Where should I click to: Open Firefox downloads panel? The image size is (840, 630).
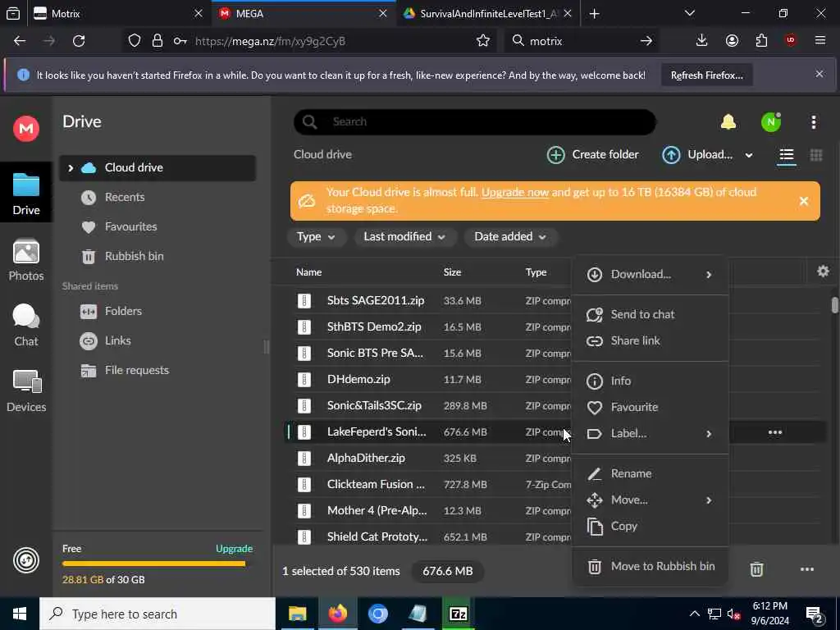click(x=701, y=41)
